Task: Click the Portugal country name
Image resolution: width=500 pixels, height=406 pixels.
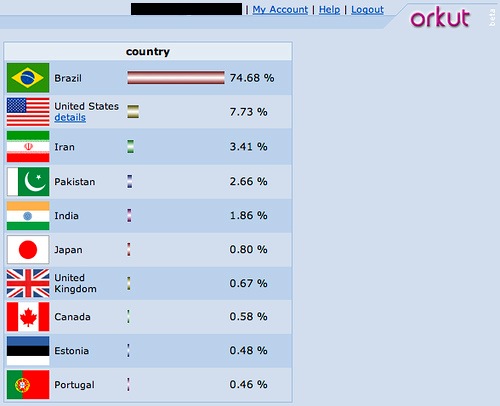Action: (74, 385)
